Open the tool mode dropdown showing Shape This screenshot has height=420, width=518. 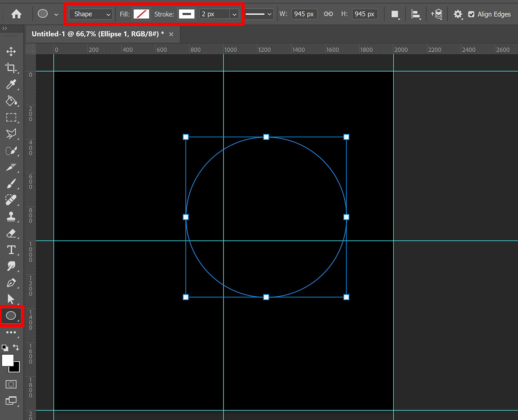click(90, 14)
